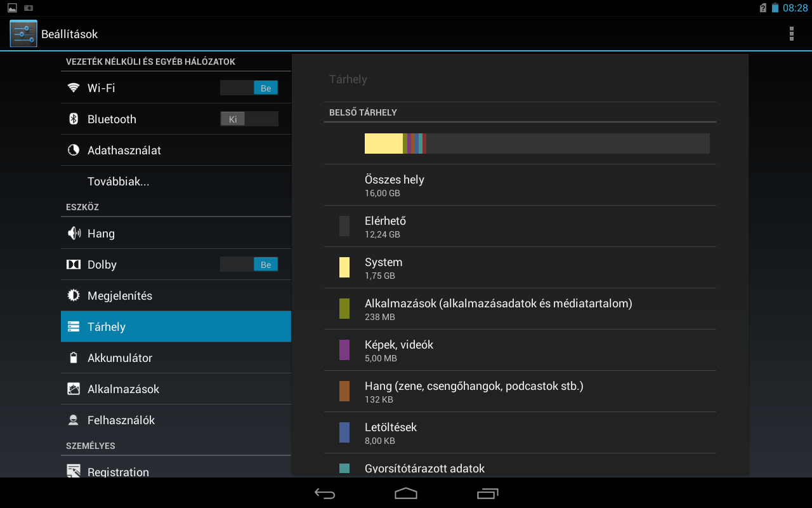This screenshot has width=812, height=508.
Task: Select Tárhely in the settings list
Action: (176, 327)
